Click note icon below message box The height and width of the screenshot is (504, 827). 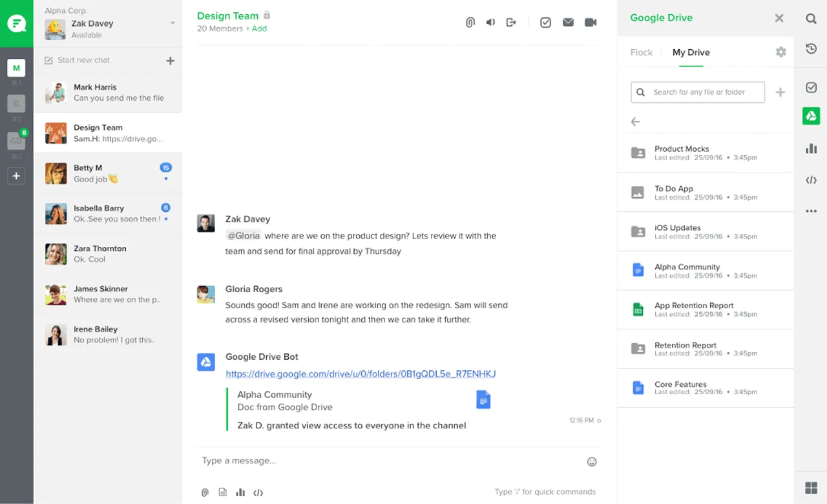[223, 492]
